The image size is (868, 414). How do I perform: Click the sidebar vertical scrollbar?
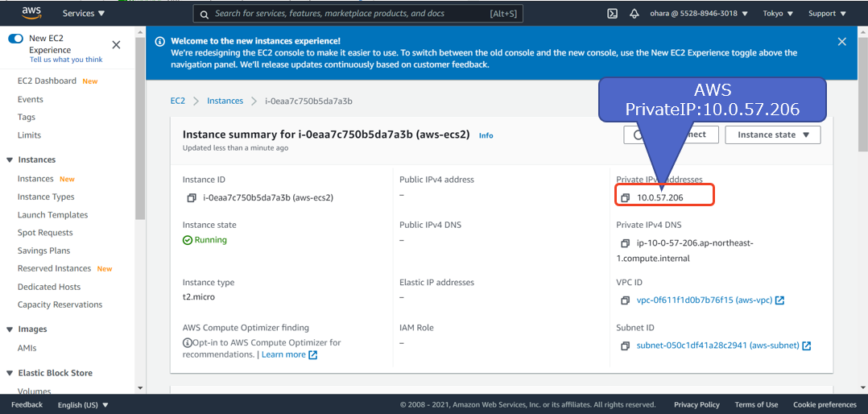point(139,130)
